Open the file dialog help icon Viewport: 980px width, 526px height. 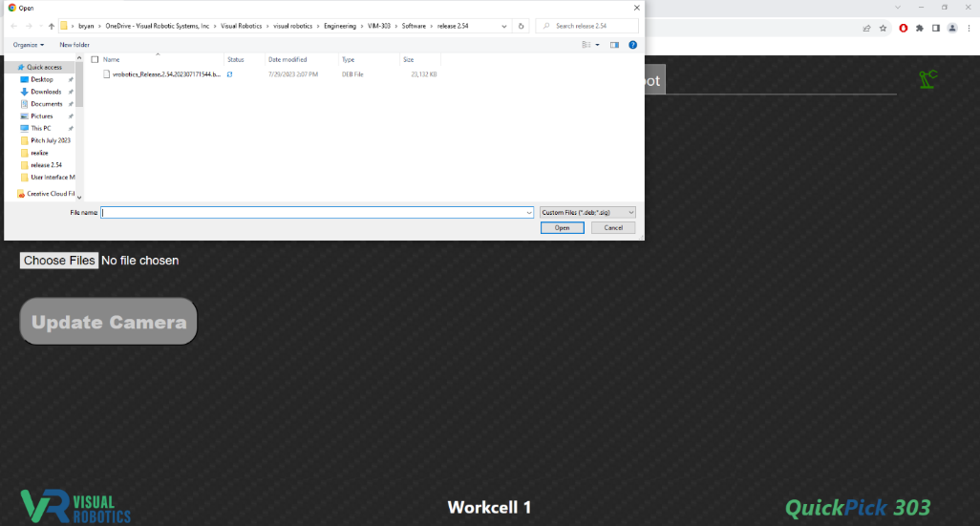pyautogui.click(x=632, y=45)
